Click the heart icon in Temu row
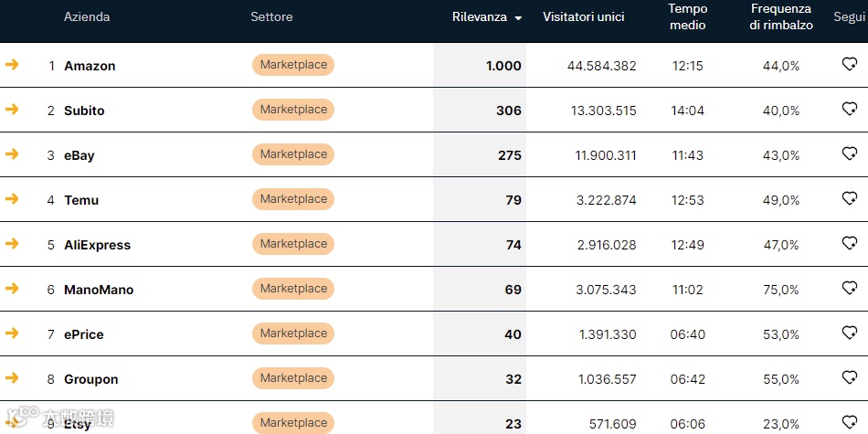The height and width of the screenshot is (434, 868). click(x=849, y=198)
